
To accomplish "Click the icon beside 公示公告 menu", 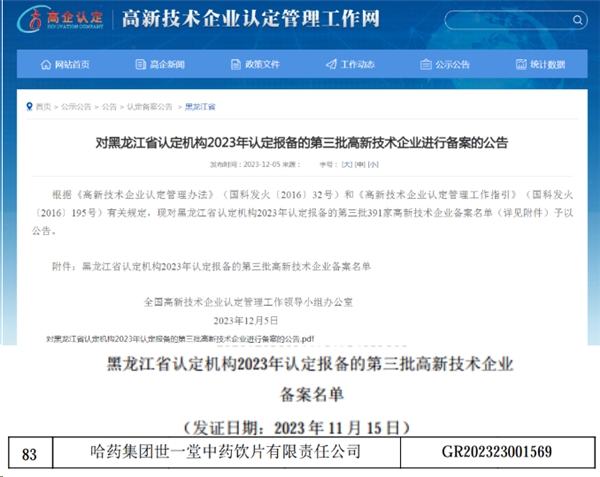I will [x=426, y=64].
